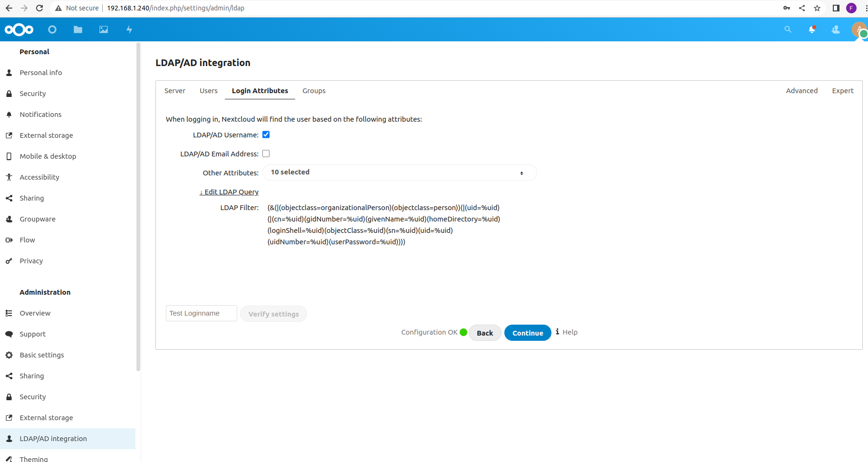Click the Mobile & desktop phone icon
The height and width of the screenshot is (462, 868).
coord(9,156)
